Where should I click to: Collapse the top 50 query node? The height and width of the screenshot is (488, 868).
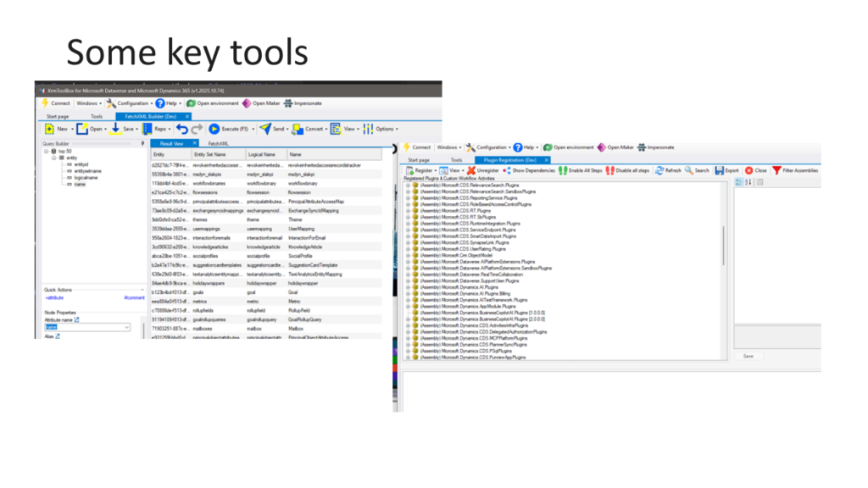(x=48, y=151)
